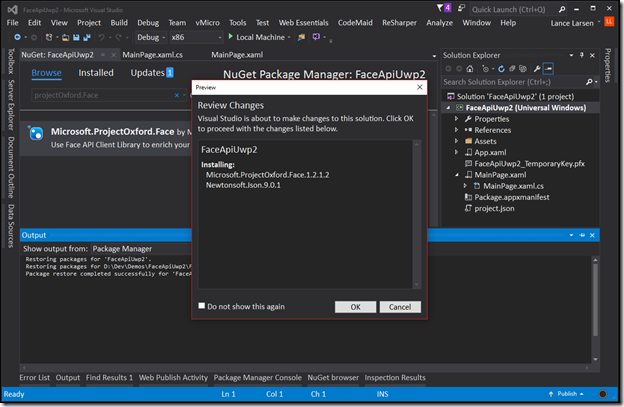Click OK in the Review Changes dialog
624x407 pixels.
point(355,307)
